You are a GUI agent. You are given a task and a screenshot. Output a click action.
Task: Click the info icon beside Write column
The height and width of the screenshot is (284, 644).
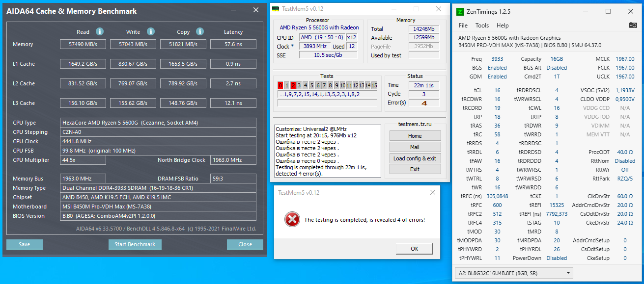click(150, 31)
